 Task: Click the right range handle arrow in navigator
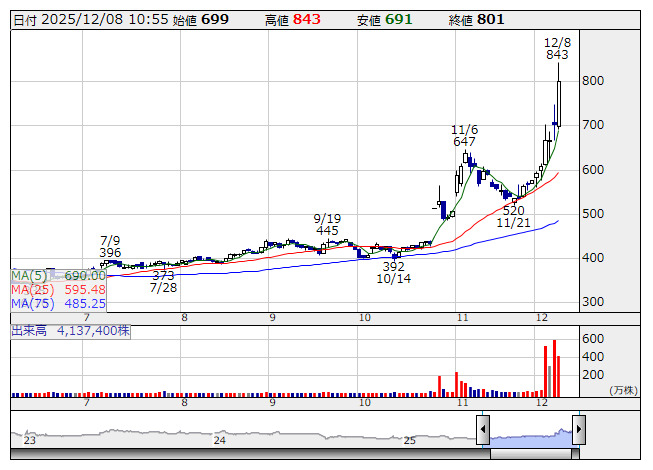pos(578,431)
